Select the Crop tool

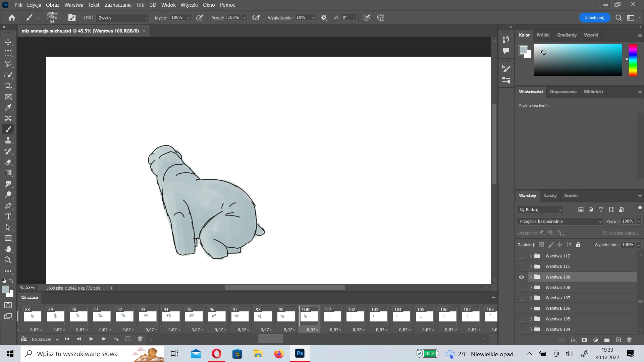8,86
